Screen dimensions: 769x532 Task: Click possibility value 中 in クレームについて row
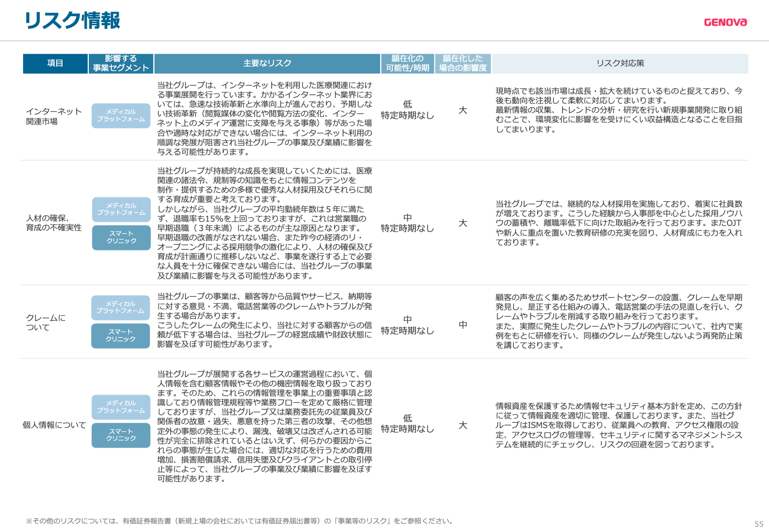tap(408, 320)
